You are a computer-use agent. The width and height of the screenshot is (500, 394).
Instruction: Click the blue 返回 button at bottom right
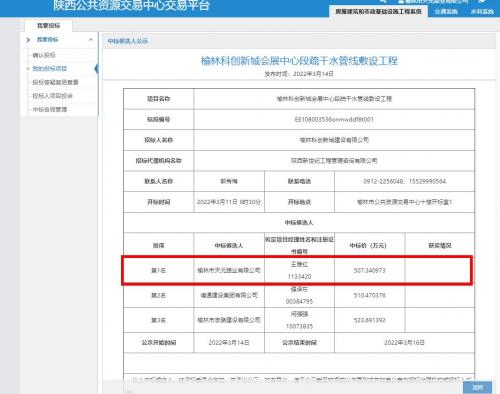(x=477, y=387)
